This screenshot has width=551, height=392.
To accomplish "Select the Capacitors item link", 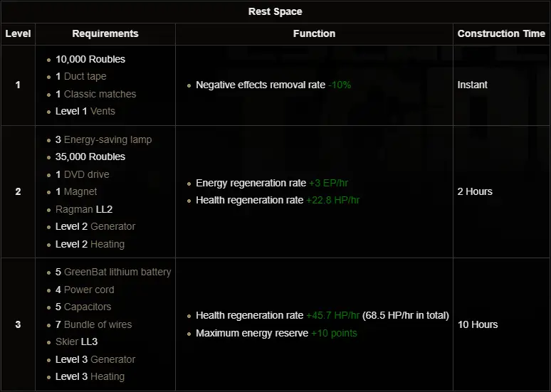I will point(88,307).
